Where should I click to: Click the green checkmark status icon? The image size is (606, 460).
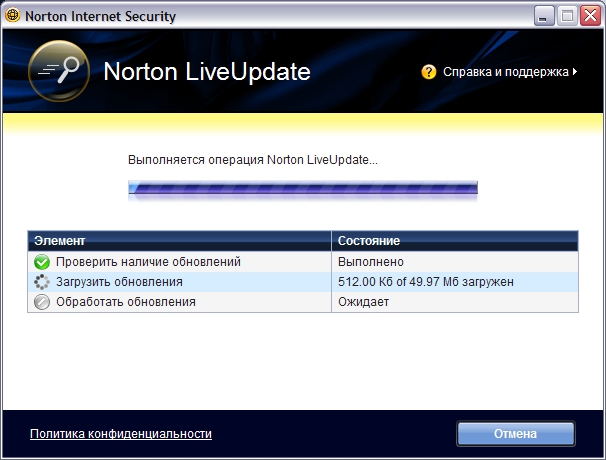[42, 262]
